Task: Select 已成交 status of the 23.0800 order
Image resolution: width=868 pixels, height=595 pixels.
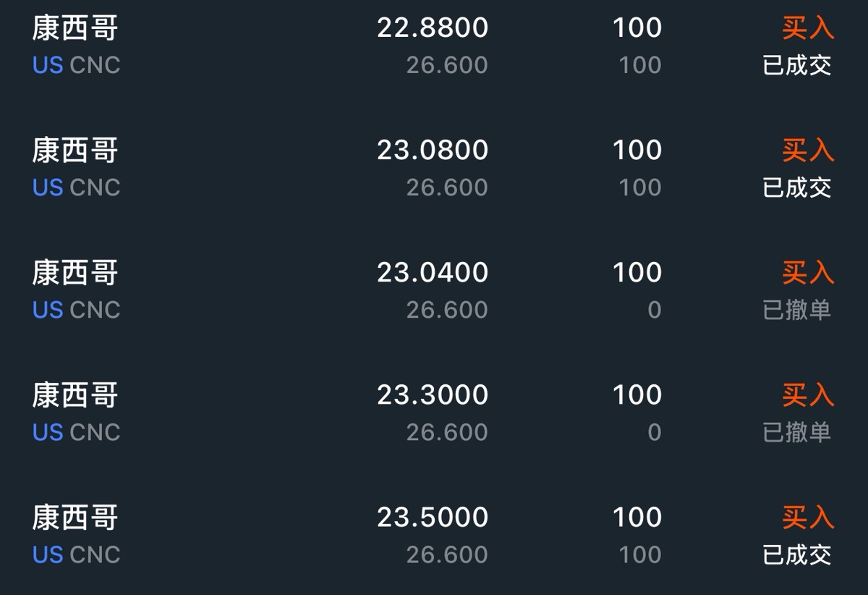Action: [x=797, y=187]
